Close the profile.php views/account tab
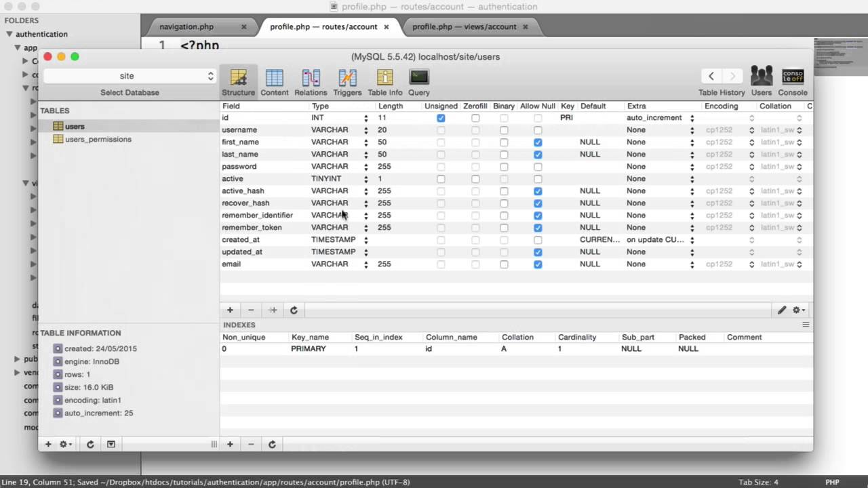Viewport: 868px width, 488px height. [526, 27]
